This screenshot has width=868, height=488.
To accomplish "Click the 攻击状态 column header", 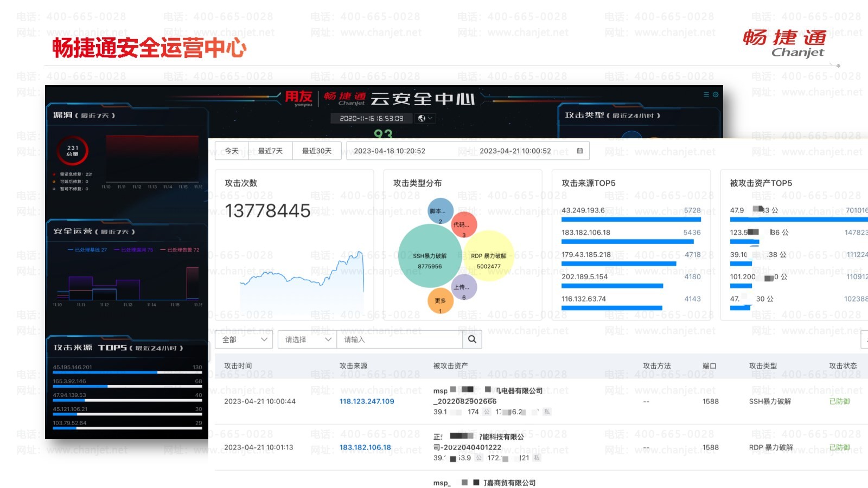I will [843, 366].
